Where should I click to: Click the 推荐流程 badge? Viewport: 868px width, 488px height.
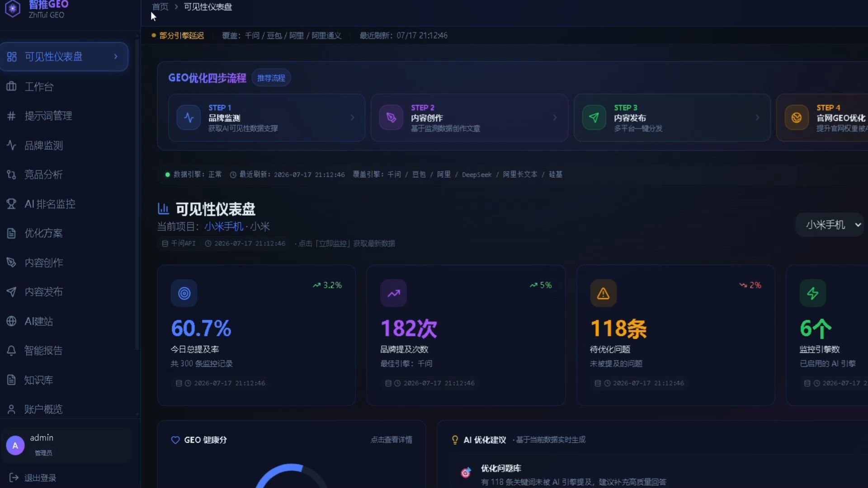tap(271, 78)
